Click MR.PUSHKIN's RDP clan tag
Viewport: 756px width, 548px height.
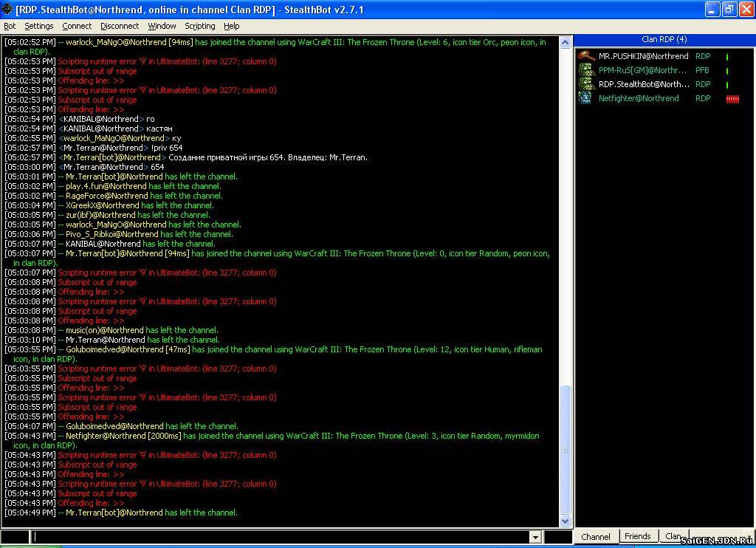coord(703,56)
